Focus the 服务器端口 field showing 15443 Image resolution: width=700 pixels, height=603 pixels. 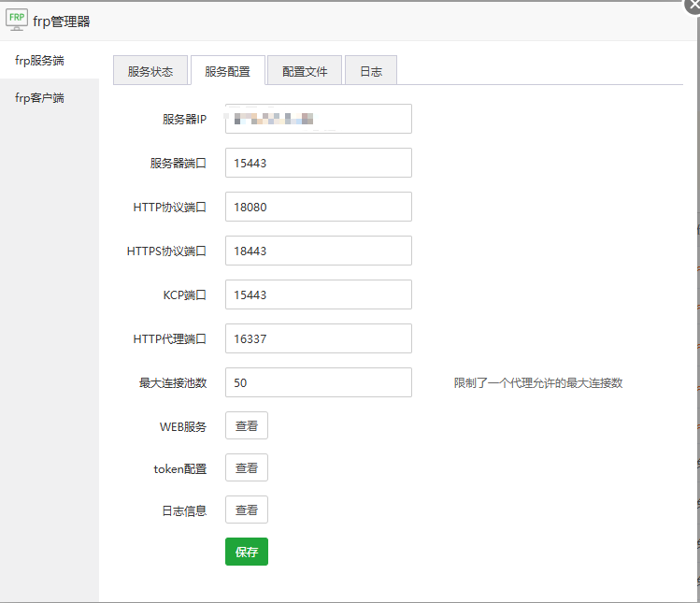tap(318, 163)
